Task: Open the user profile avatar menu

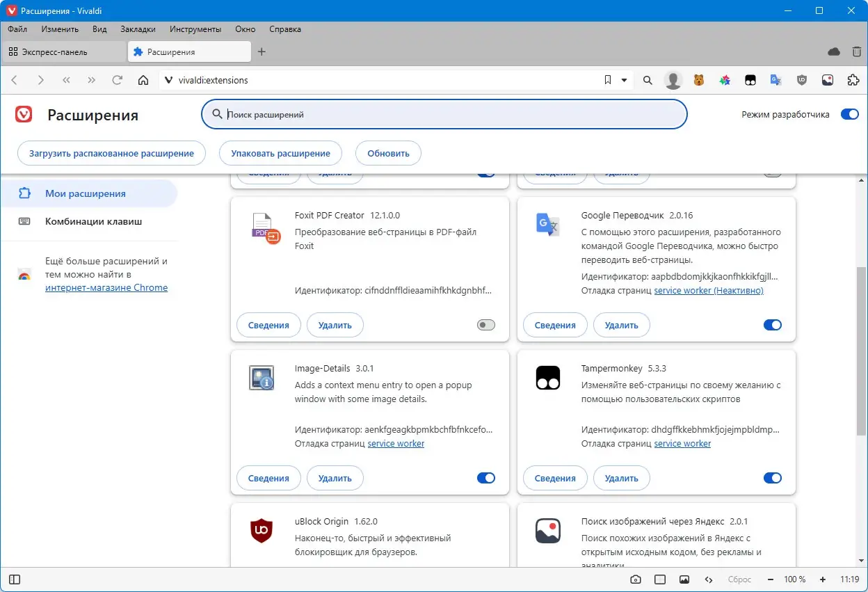Action: [x=673, y=80]
